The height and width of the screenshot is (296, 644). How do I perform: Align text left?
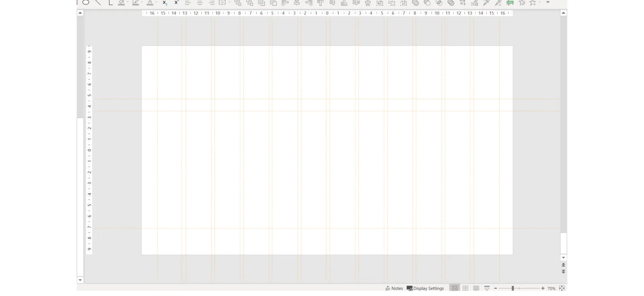pyautogui.click(x=188, y=3)
